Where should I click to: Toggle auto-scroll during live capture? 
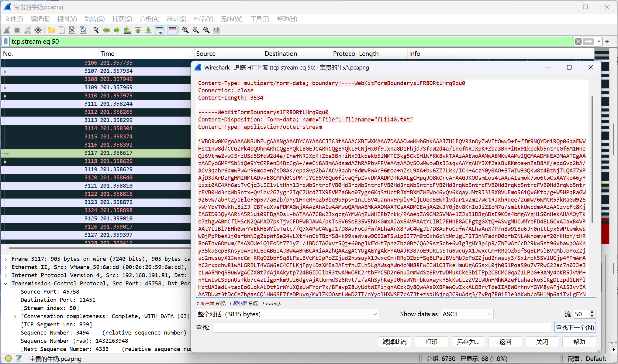159,30
